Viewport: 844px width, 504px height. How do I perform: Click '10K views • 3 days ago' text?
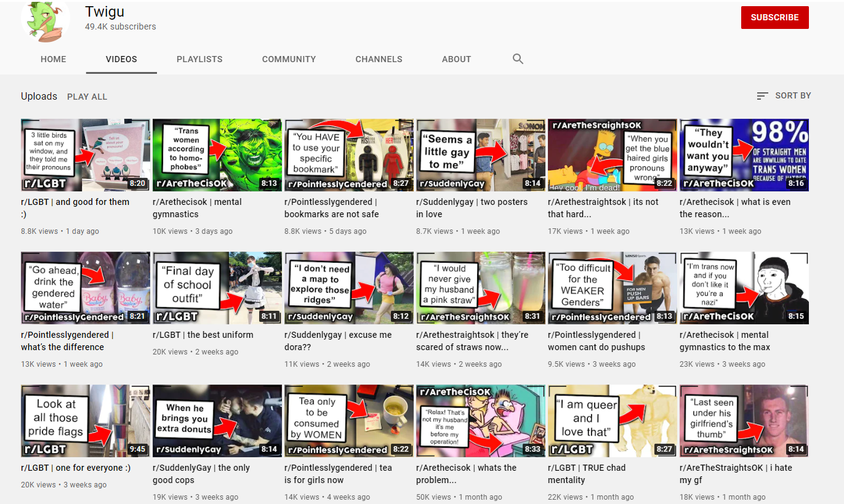coord(193,231)
